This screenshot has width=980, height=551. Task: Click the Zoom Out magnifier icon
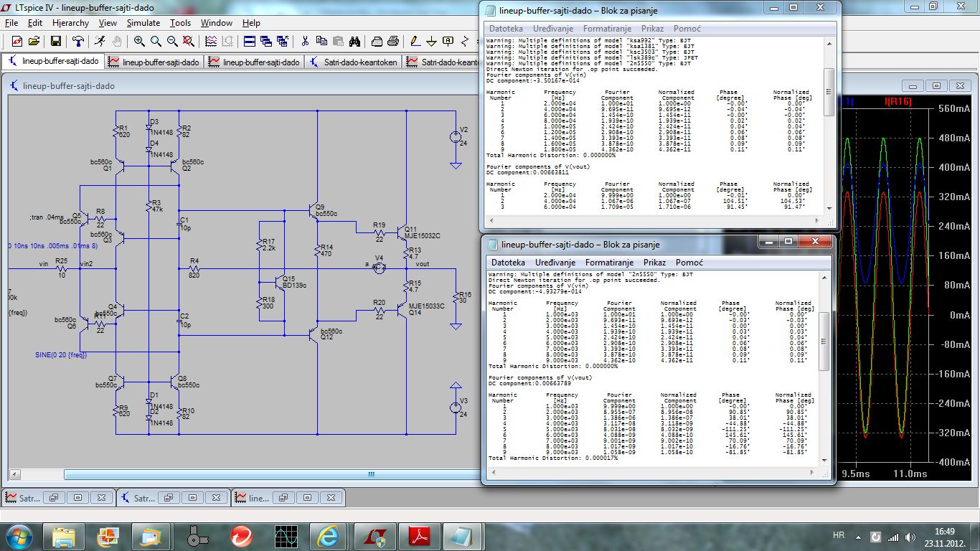coord(172,41)
